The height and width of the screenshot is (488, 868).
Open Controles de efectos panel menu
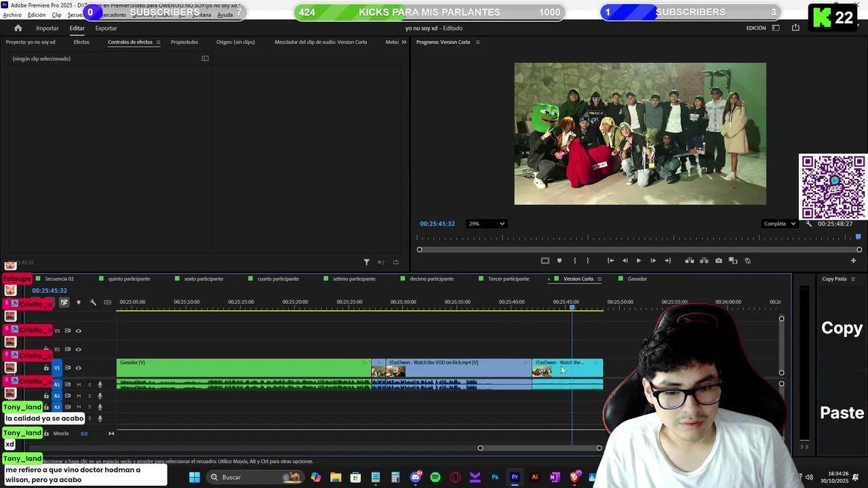point(158,42)
